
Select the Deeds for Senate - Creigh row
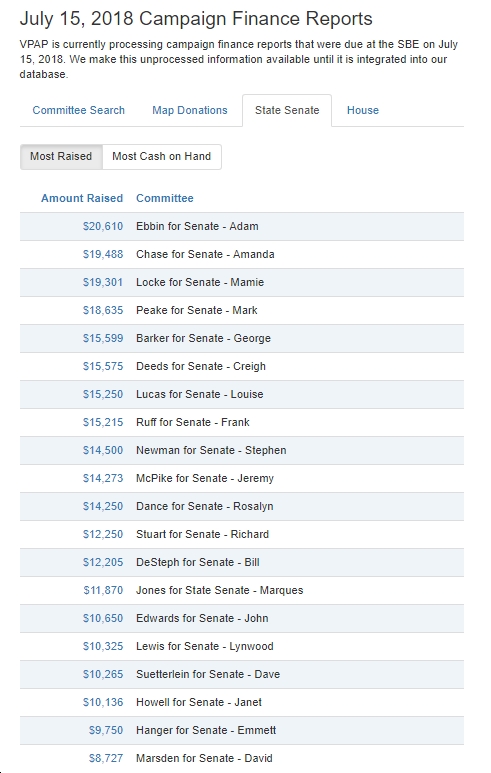[x=242, y=366]
